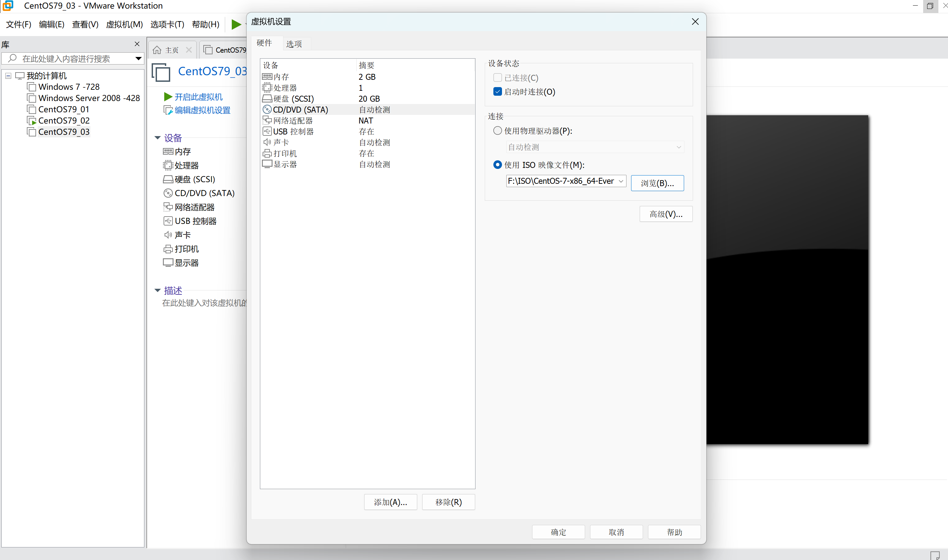Click the USB 控制器 icon in settings list
This screenshot has width=948, height=560.
tap(267, 131)
